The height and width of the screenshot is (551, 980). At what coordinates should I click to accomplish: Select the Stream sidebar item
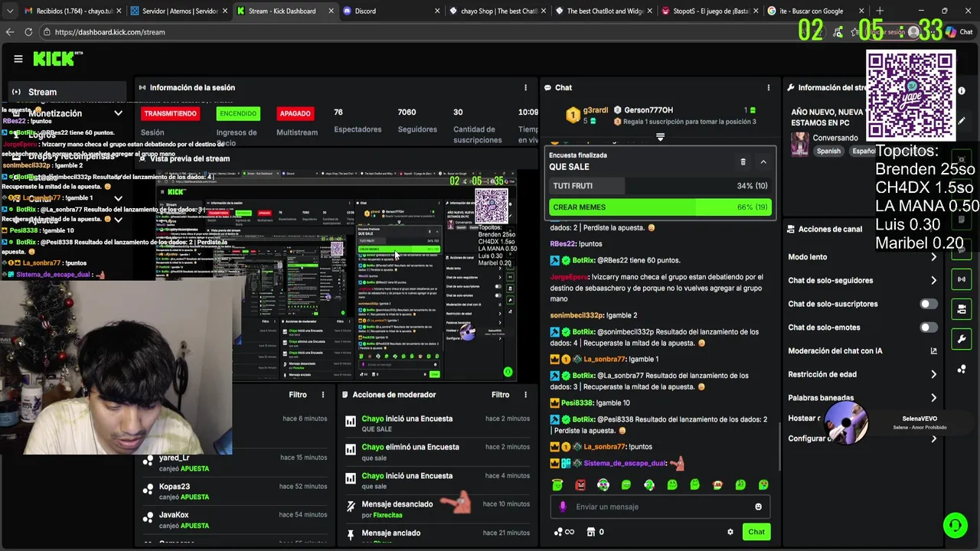(67, 92)
